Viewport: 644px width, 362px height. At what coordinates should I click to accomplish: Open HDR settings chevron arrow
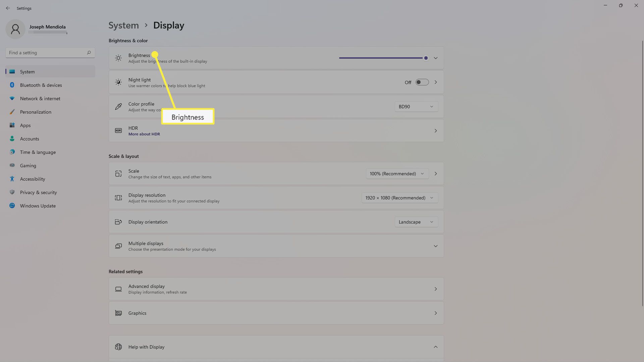click(436, 131)
